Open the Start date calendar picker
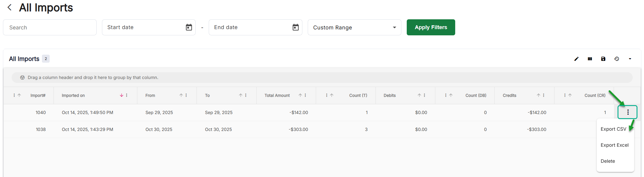644x177 pixels. pos(189,27)
